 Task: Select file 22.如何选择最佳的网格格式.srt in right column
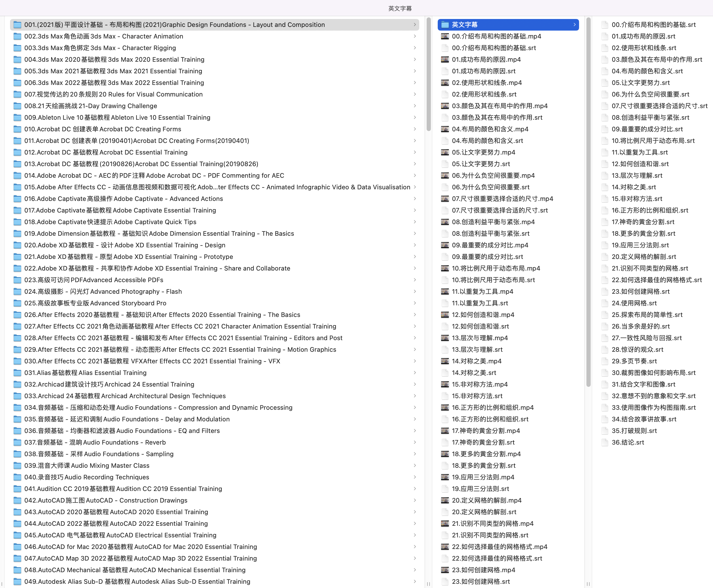pos(656,280)
